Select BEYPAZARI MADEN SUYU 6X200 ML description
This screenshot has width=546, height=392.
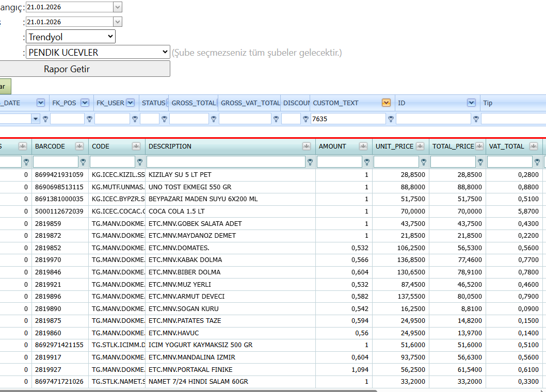[x=203, y=199]
